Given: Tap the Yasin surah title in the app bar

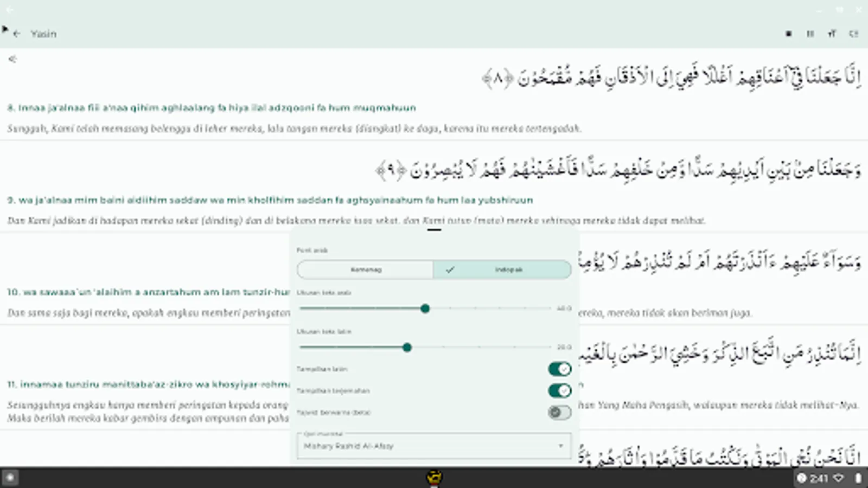Looking at the screenshot, I should click(x=44, y=33).
